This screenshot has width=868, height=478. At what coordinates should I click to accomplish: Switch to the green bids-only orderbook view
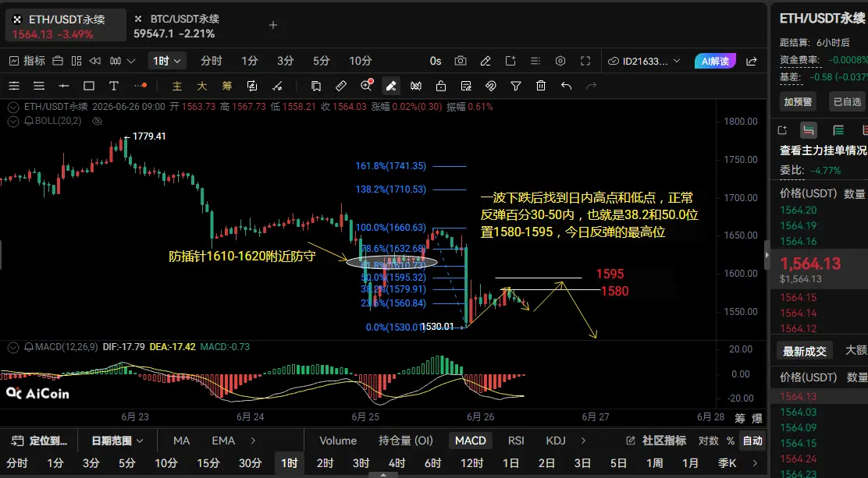click(x=838, y=130)
